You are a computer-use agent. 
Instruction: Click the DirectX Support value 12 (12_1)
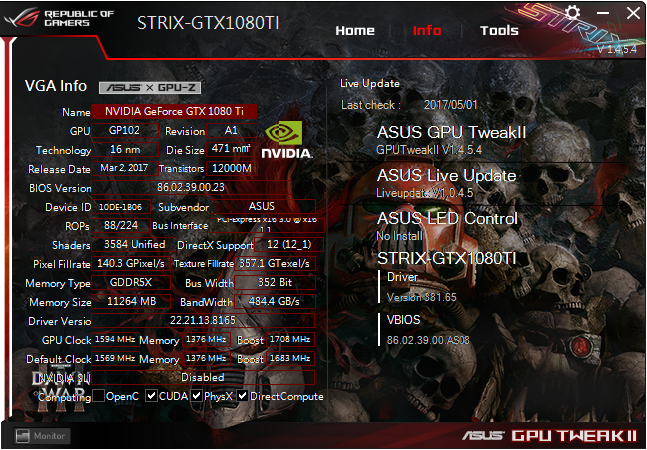click(289, 244)
